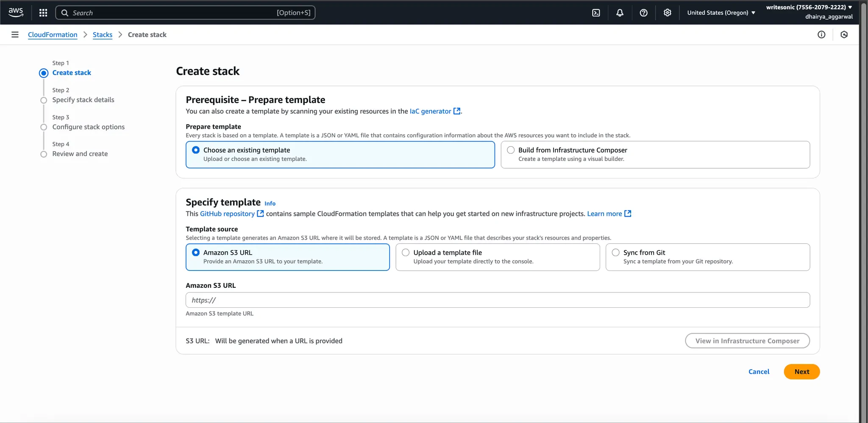Open the info panel circle icon
Screen dimensions: 868x423
coord(821,35)
